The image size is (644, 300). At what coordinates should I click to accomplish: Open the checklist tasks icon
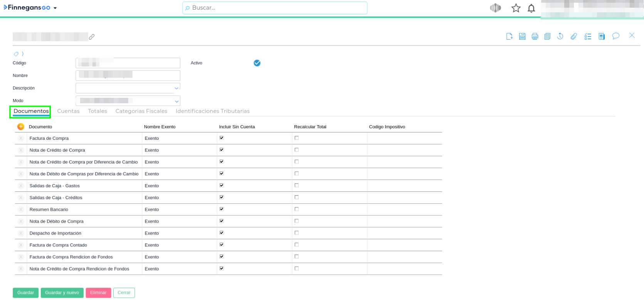(587, 36)
